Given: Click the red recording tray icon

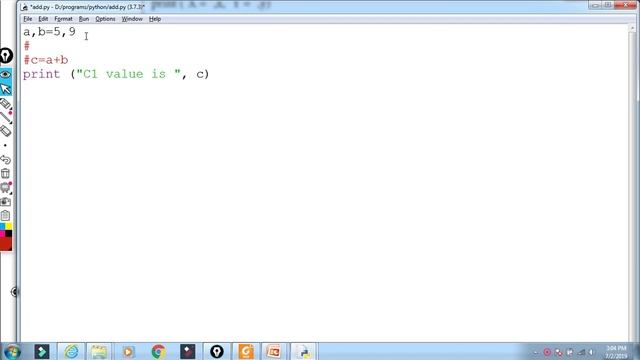Looking at the screenshot, I should [547, 352].
